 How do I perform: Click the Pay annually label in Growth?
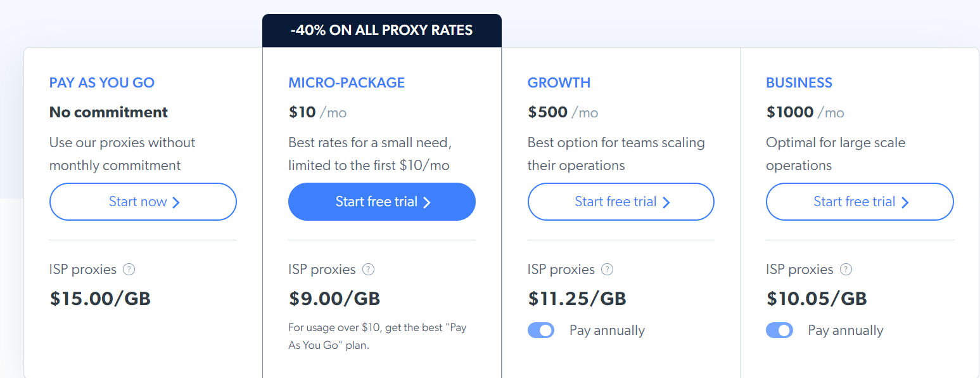click(607, 330)
